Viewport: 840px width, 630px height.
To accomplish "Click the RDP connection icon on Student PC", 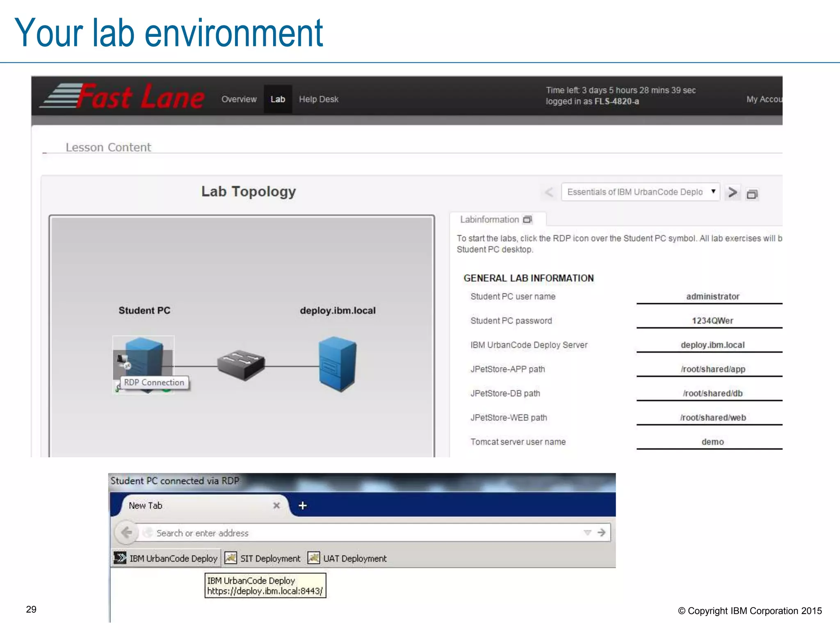I will pos(123,361).
